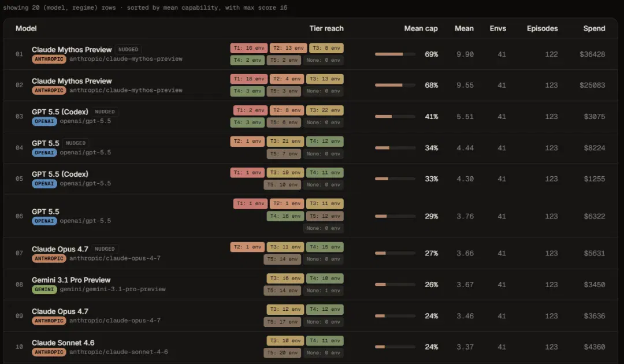Click the $25083 spend value
Image resolution: width=624 pixels, height=364 pixels.
pos(592,85)
